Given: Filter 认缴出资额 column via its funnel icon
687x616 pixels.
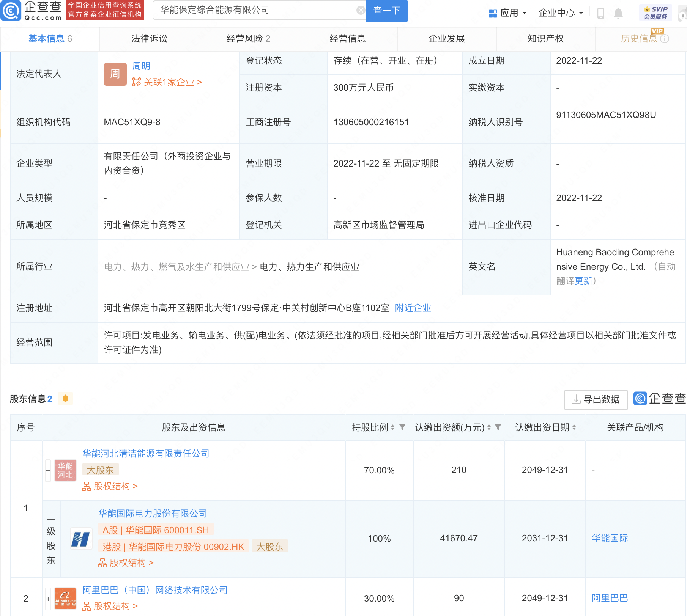Looking at the screenshot, I should coord(498,427).
